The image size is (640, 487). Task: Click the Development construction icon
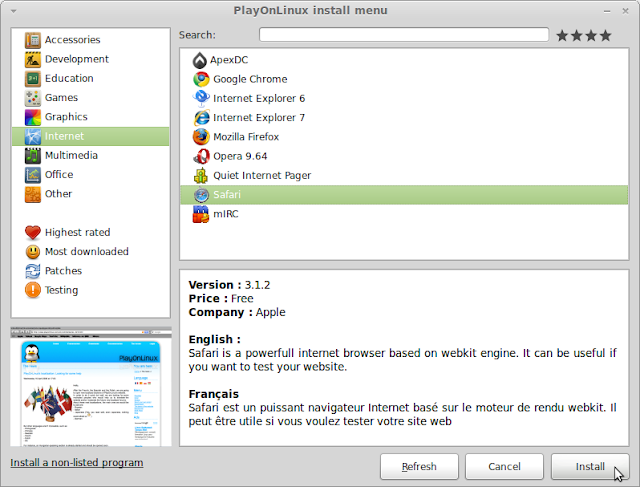tap(33, 59)
